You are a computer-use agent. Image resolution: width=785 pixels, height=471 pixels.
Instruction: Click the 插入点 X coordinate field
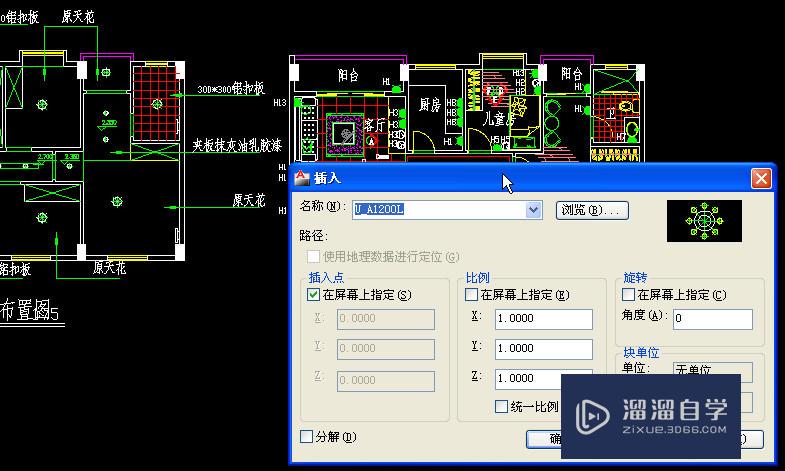point(385,319)
